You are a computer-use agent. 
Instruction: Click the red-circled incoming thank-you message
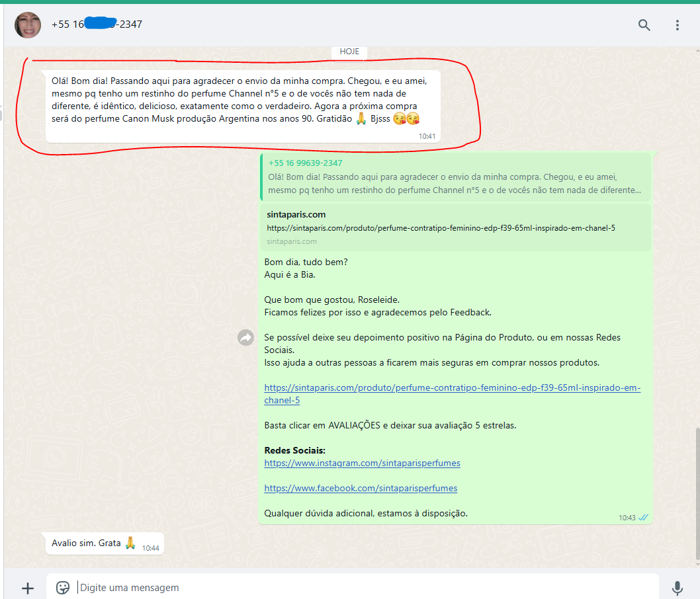click(242, 106)
